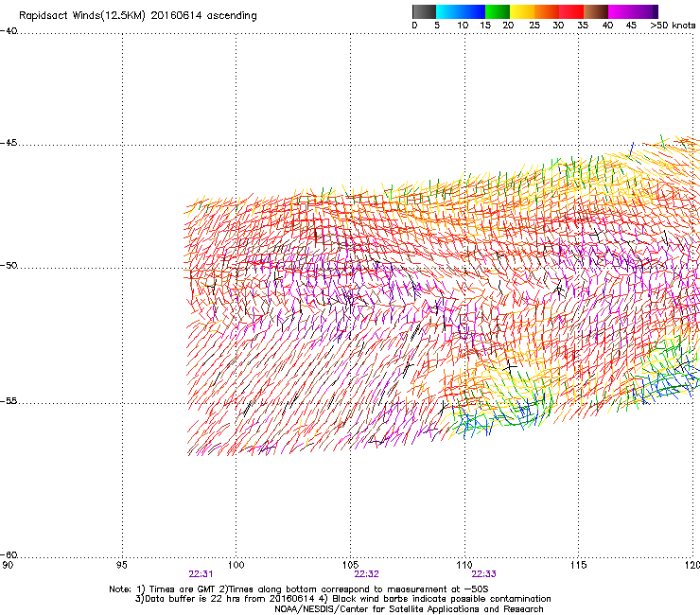Click the longitude axis label 100
This screenshot has height=615, width=700.
(236, 565)
